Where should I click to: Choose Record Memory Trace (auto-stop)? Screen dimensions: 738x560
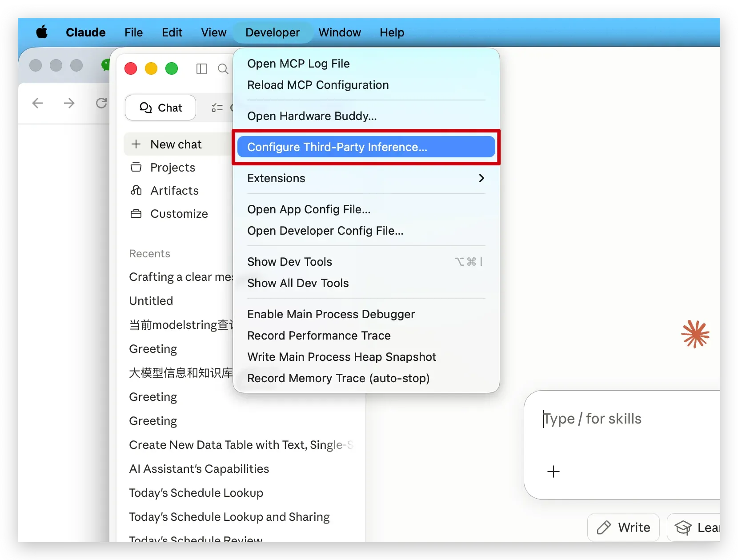click(x=366, y=378)
